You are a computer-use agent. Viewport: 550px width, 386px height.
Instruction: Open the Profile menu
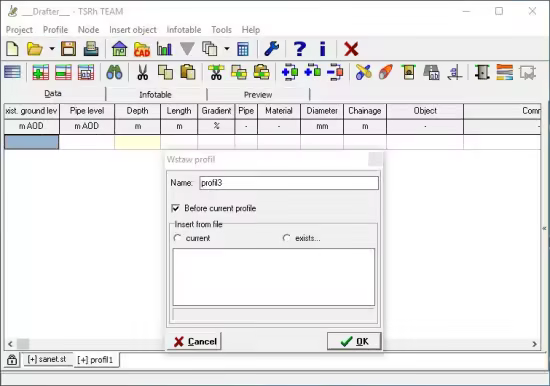click(55, 30)
